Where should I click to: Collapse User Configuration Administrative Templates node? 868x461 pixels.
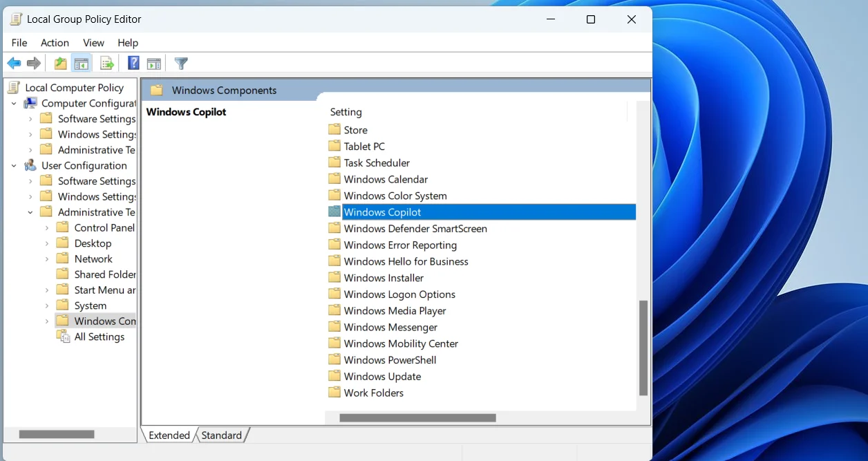30,212
